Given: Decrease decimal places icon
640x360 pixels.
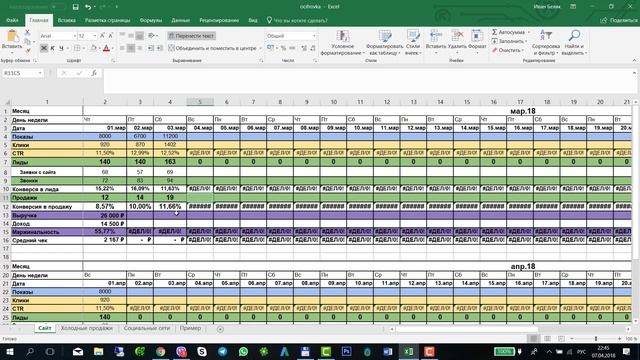Looking at the screenshot, I should point(313,48).
